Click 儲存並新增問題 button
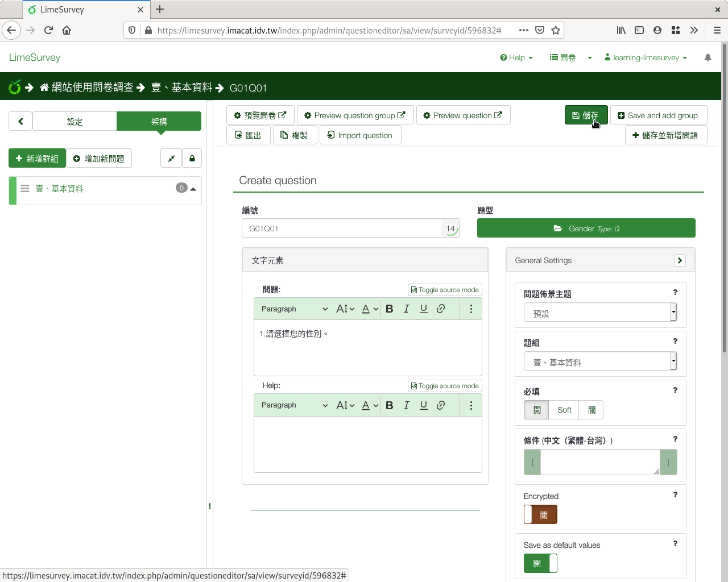728x582 pixels. (665, 135)
